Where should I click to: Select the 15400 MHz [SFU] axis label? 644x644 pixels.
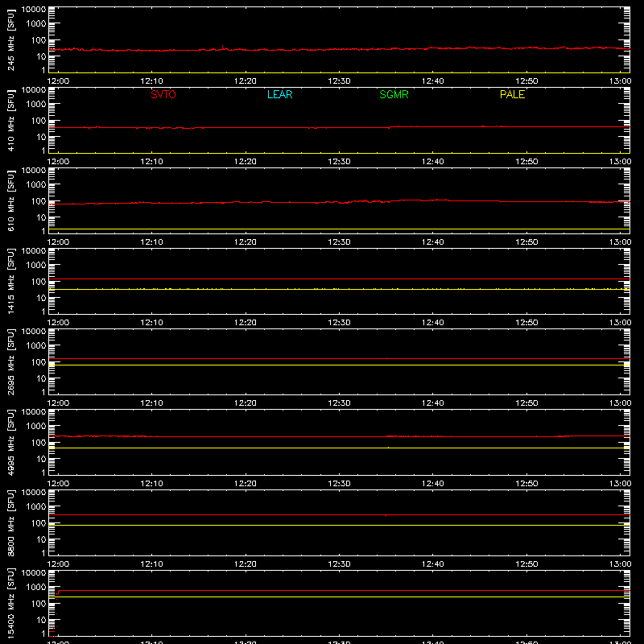10,603
